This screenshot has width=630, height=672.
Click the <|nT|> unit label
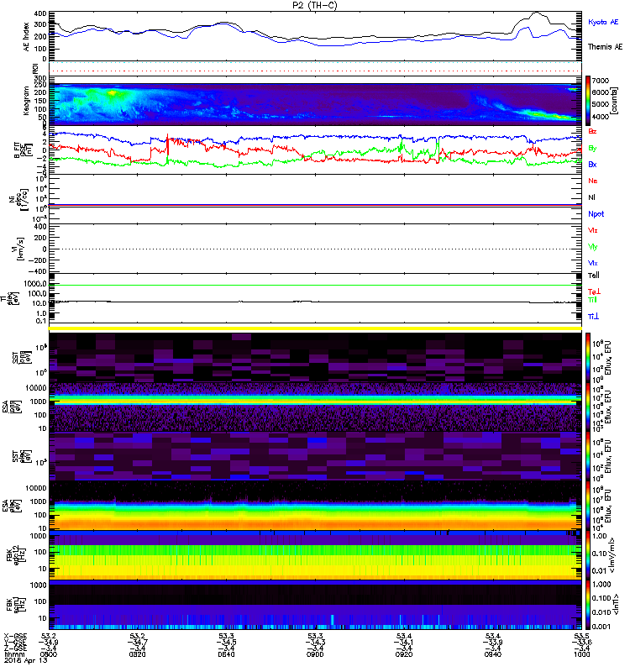coord(614,604)
